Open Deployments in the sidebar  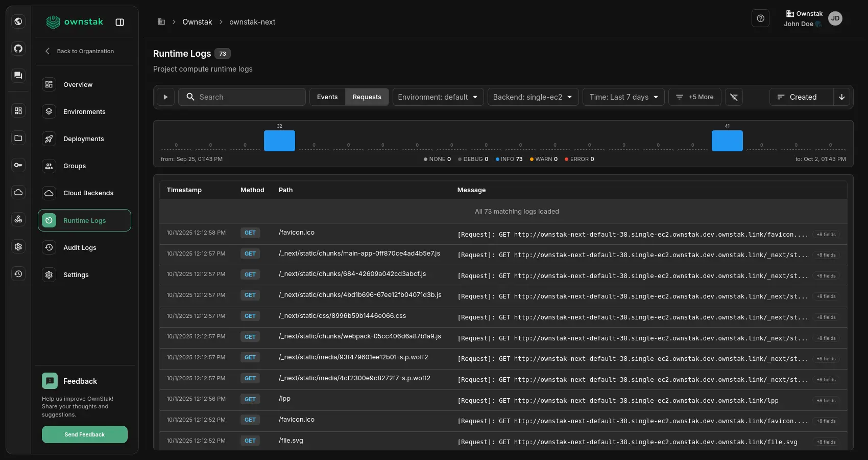point(84,139)
